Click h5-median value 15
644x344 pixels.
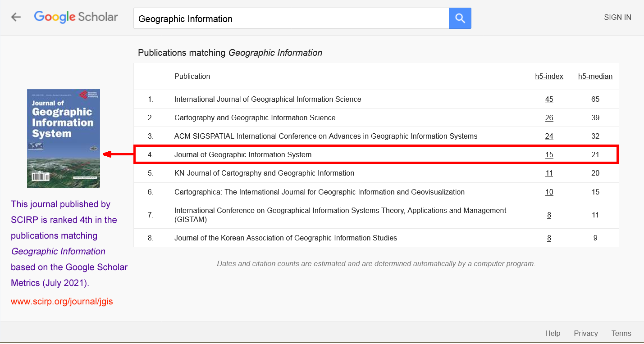[x=595, y=192]
